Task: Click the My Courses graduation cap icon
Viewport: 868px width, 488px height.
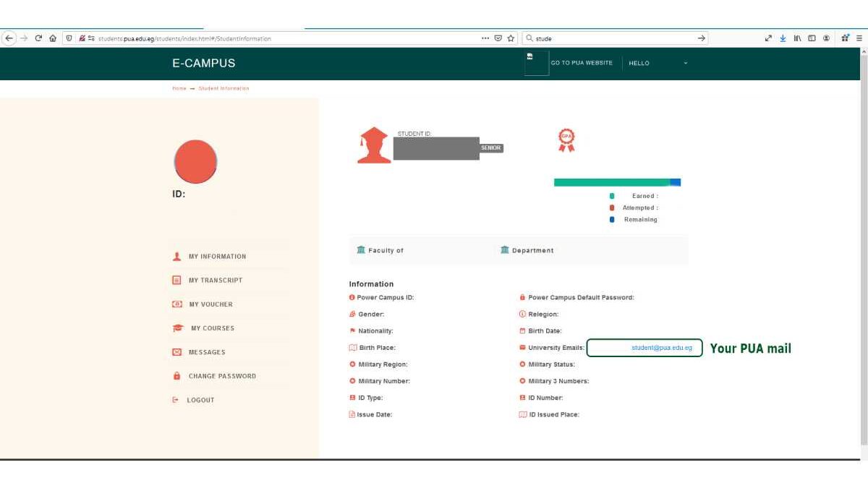Action: tap(178, 328)
